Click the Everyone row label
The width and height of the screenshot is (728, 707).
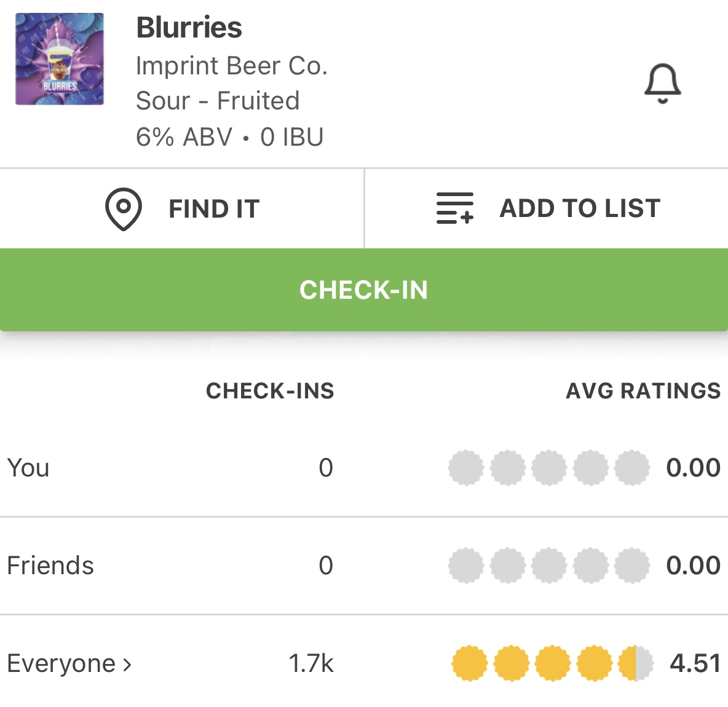61,663
